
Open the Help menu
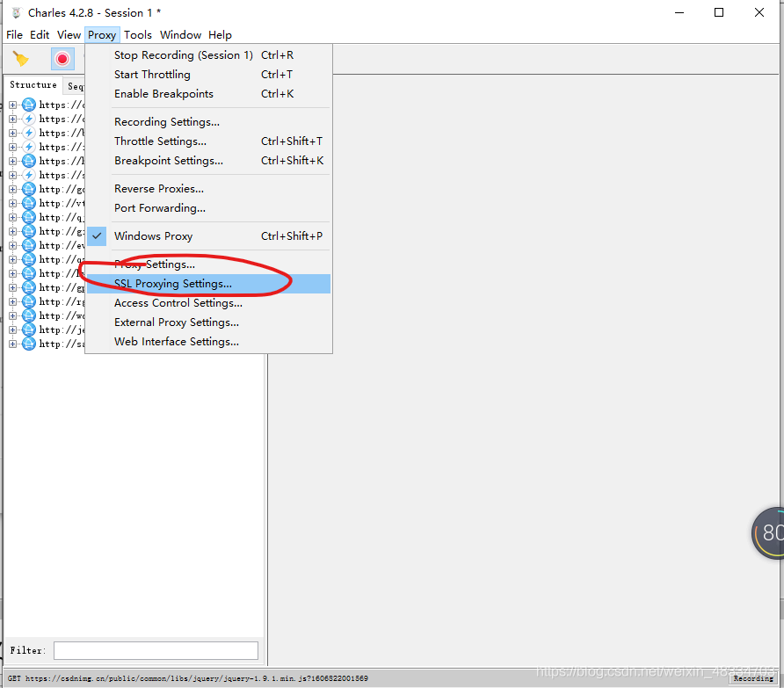coord(220,35)
